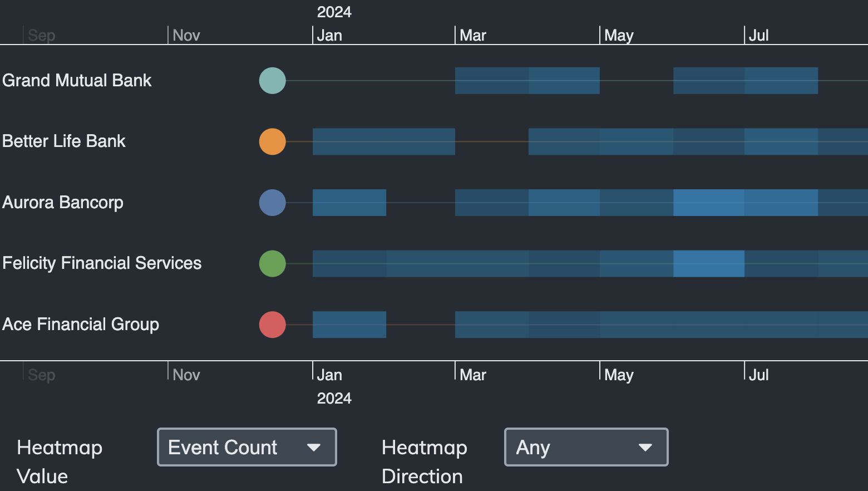Click the Jan label on the bottom axis
868x491 pixels.
pyautogui.click(x=329, y=375)
